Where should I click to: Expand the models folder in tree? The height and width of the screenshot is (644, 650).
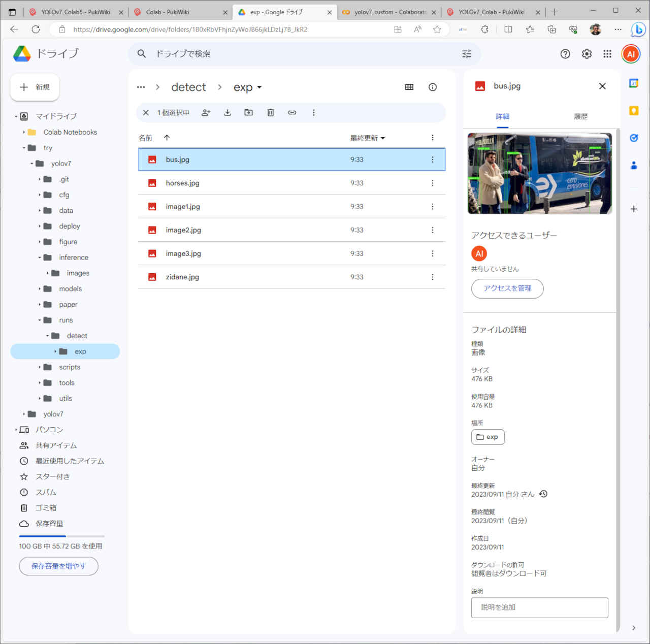click(x=40, y=289)
